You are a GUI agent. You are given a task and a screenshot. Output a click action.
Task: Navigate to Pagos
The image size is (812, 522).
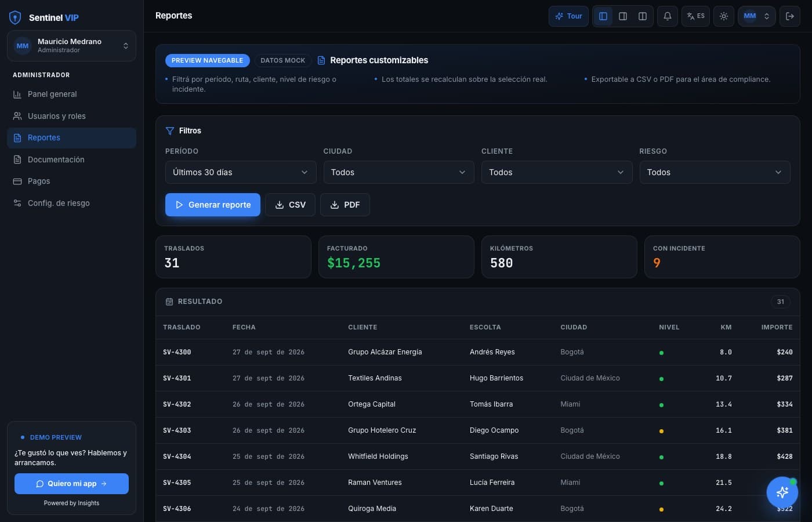coord(71,181)
